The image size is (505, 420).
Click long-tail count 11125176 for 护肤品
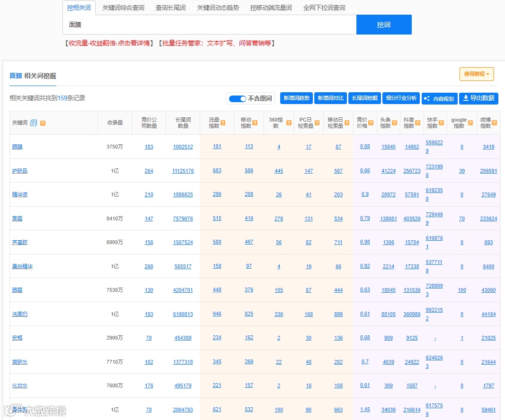click(x=183, y=171)
